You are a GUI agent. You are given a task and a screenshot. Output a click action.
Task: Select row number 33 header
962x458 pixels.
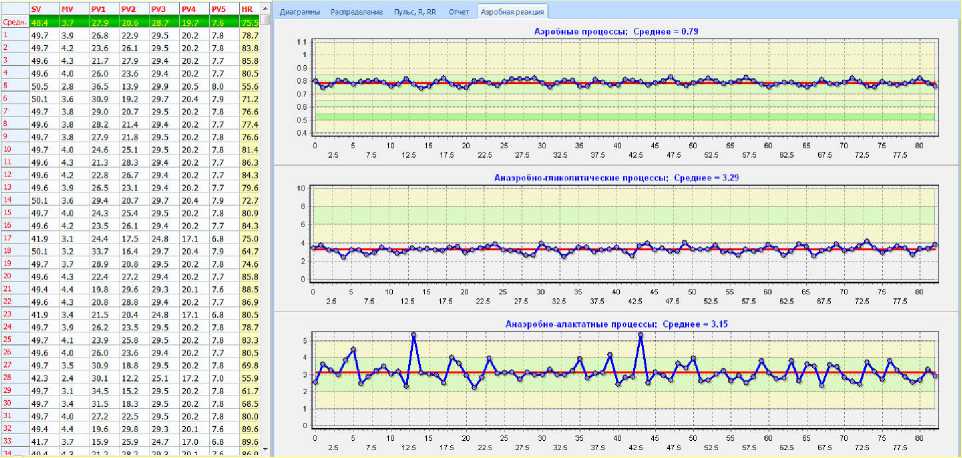(x=14, y=441)
